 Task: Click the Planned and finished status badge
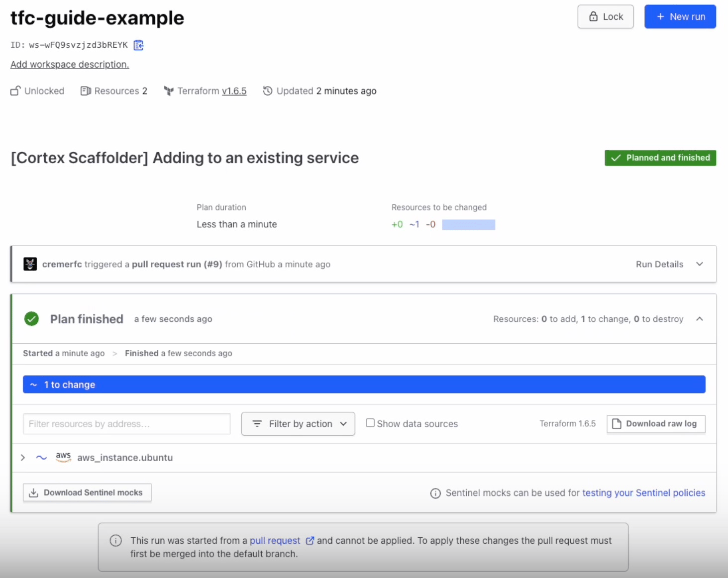[660, 158]
